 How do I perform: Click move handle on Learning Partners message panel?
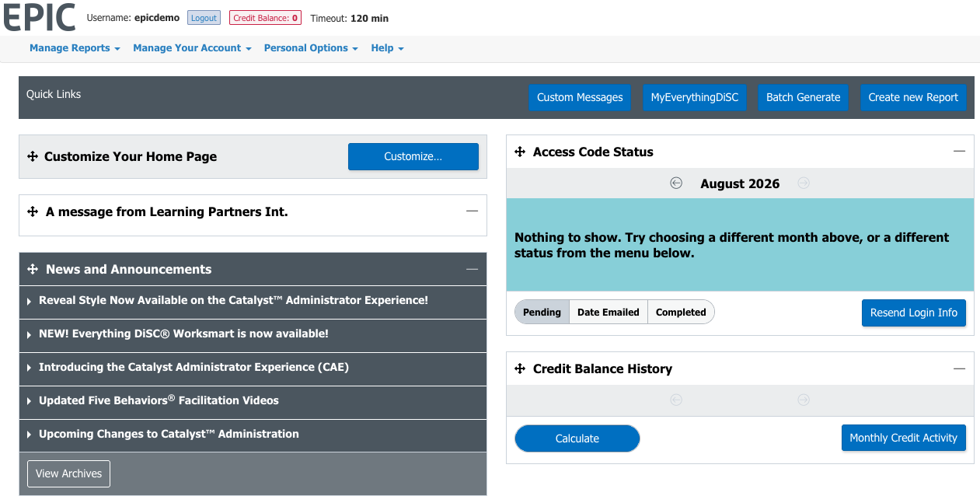(33, 211)
